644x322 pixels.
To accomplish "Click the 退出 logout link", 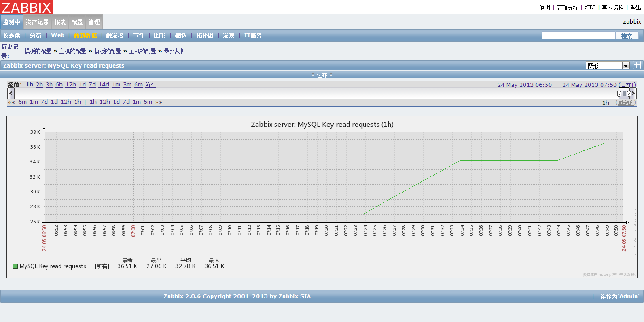I will click(x=636, y=8).
